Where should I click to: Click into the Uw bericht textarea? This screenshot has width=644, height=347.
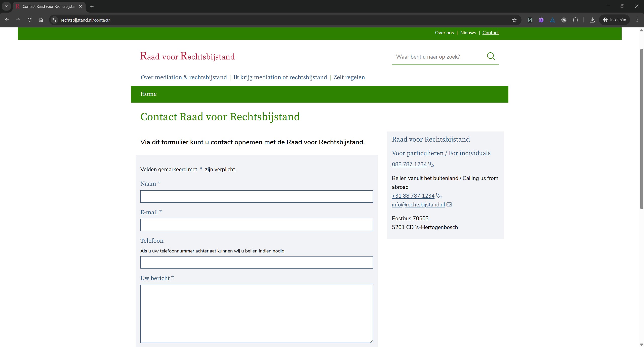click(257, 314)
